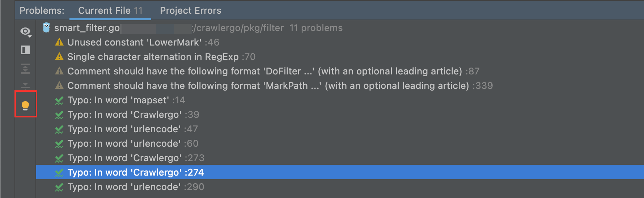This screenshot has width=644, height=198.
Task: Toggle the editor preview panel icon
Action: click(25, 50)
